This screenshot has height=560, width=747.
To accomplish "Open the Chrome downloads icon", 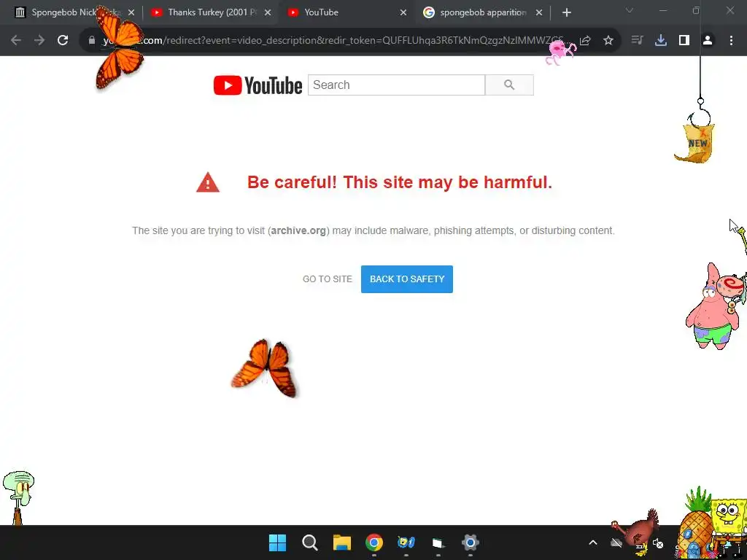I will coord(661,41).
